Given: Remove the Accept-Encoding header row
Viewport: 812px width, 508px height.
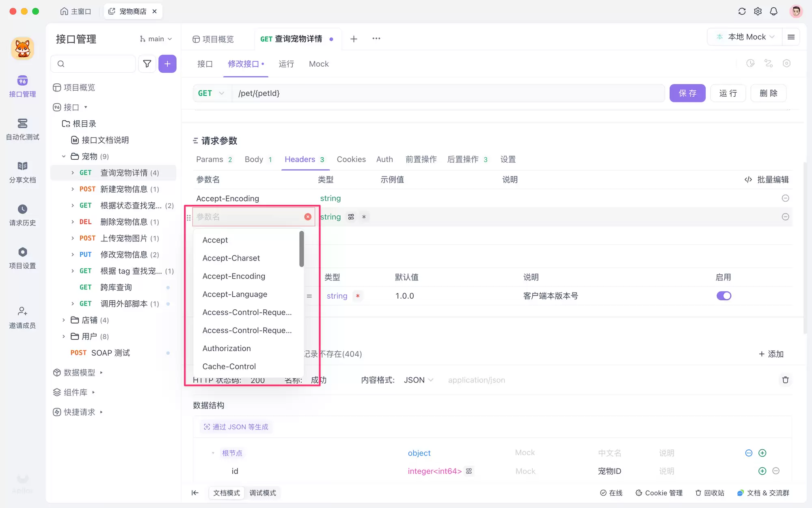Looking at the screenshot, I should (x=786, y=198).
